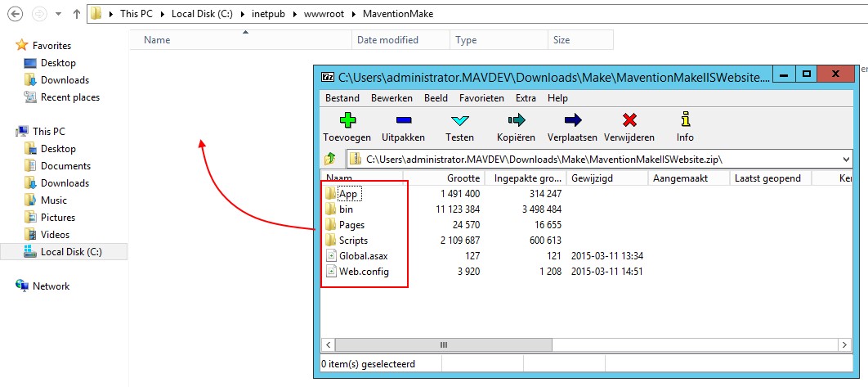Click the Verplaatsen arrow icon

coord(572,121)
